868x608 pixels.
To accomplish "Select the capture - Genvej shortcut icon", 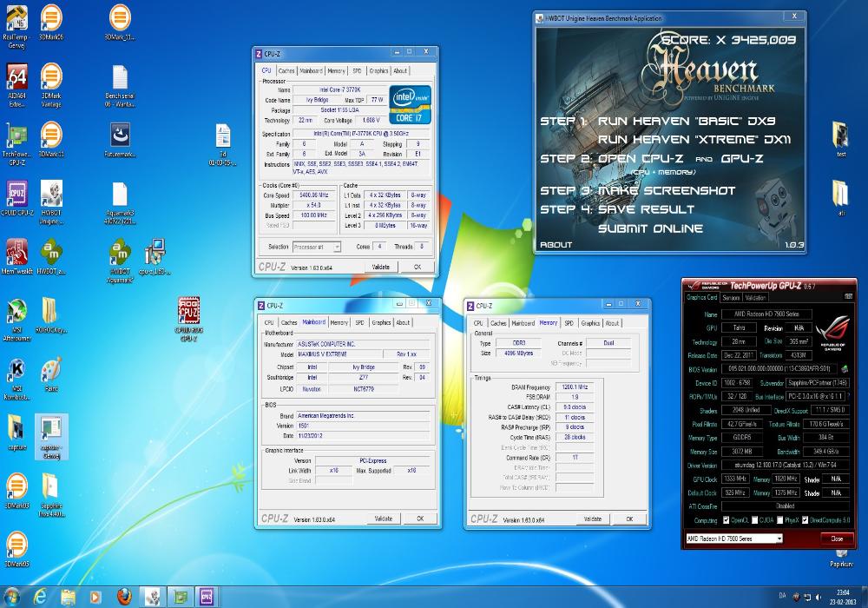I will 51,437.
